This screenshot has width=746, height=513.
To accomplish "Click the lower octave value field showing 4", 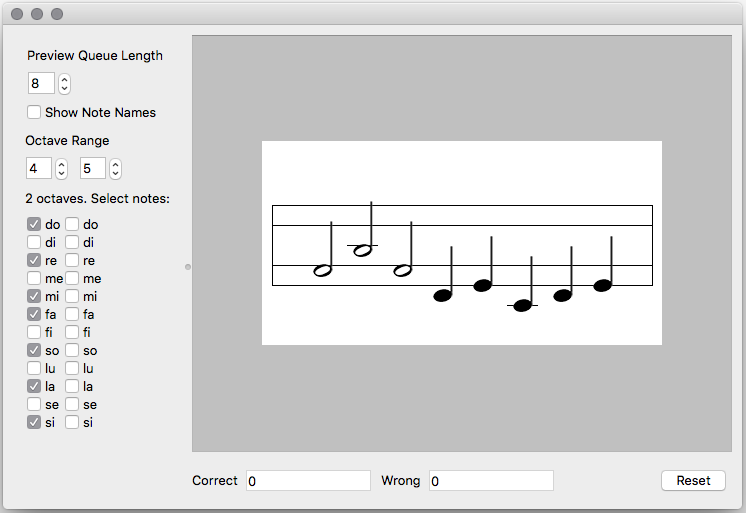I will (38, 168).
